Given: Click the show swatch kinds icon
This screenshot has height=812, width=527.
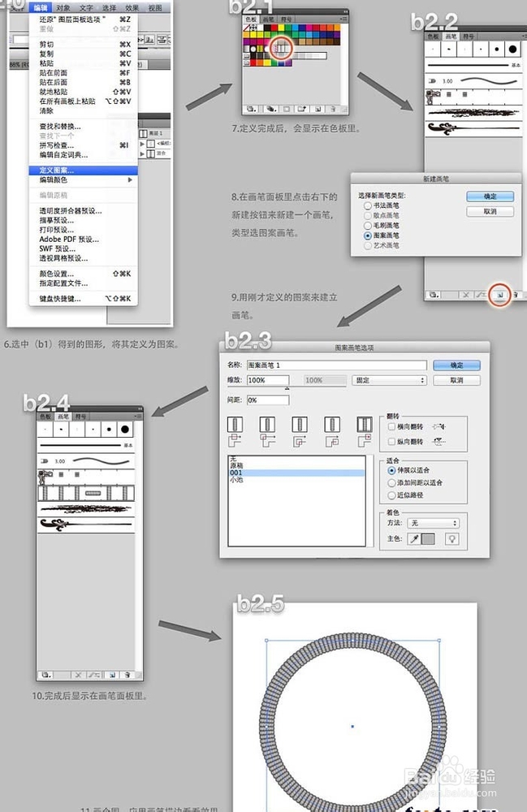Looking at the screenshot, I should [x=270, y=110].
